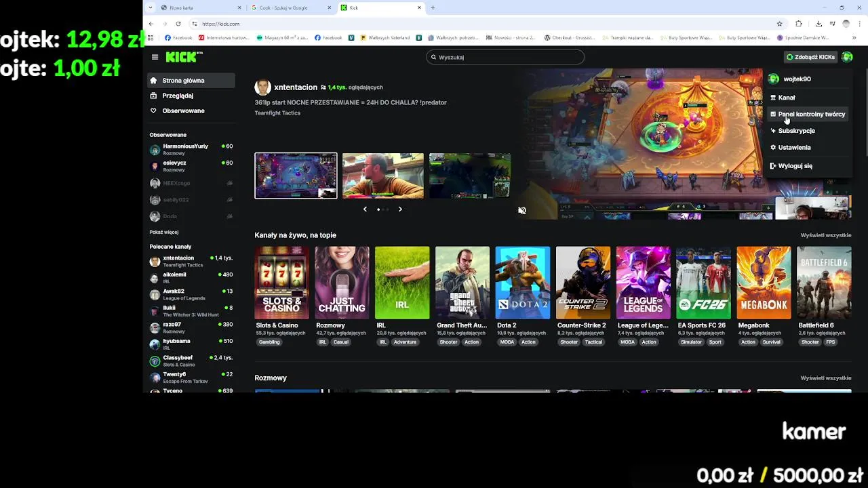868x488 pixels.
Task: Select second featured thumbnail with man in sweater
Action: [383, 176]
